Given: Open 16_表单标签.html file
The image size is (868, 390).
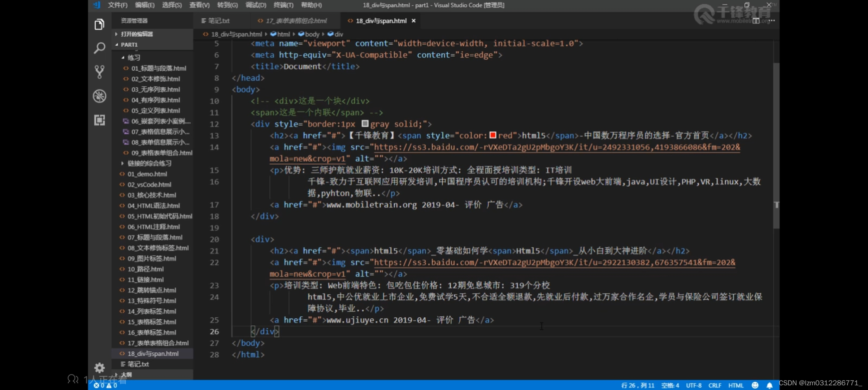Looking at the screenshot, I should 152,333.
